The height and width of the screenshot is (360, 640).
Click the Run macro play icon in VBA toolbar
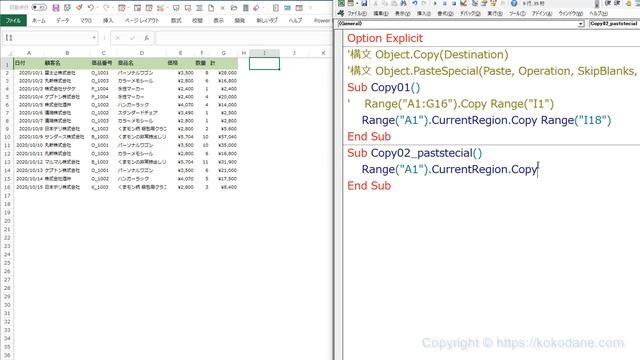[435, 3]
